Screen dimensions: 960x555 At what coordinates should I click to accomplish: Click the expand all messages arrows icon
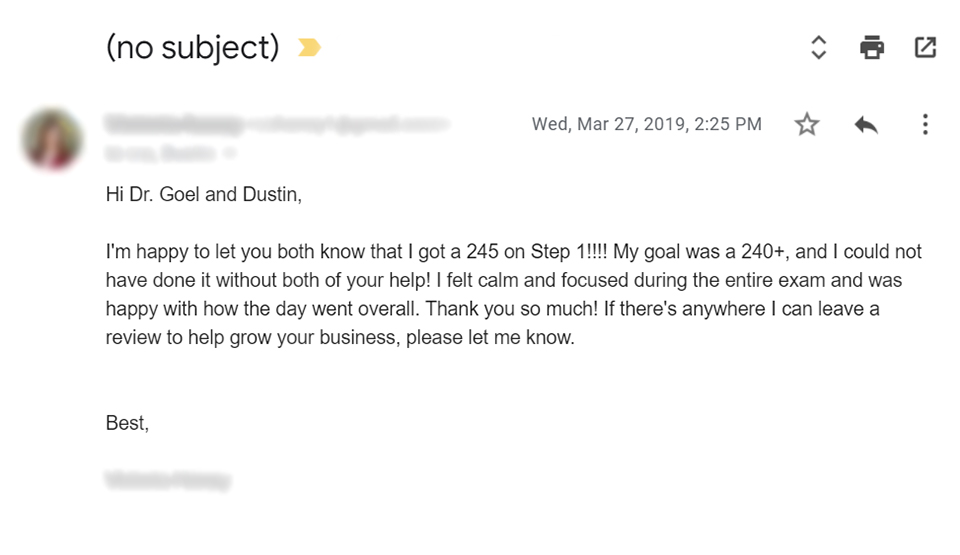pos(819,47)
